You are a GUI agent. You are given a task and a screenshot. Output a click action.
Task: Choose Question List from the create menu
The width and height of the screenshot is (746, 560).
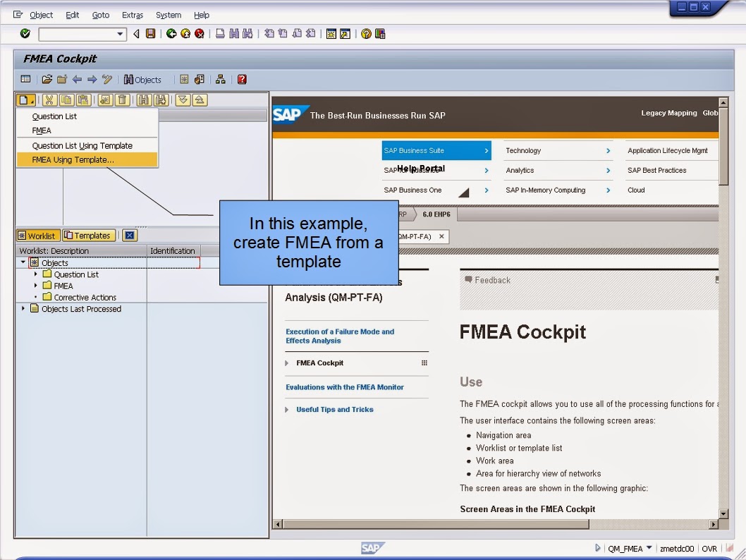click(x=87, y=116)
